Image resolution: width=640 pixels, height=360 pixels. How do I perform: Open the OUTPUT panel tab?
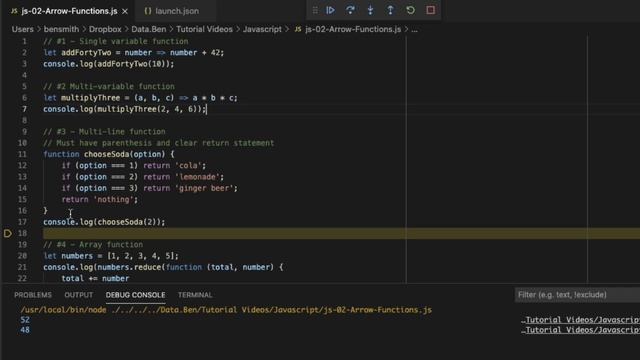78,295
